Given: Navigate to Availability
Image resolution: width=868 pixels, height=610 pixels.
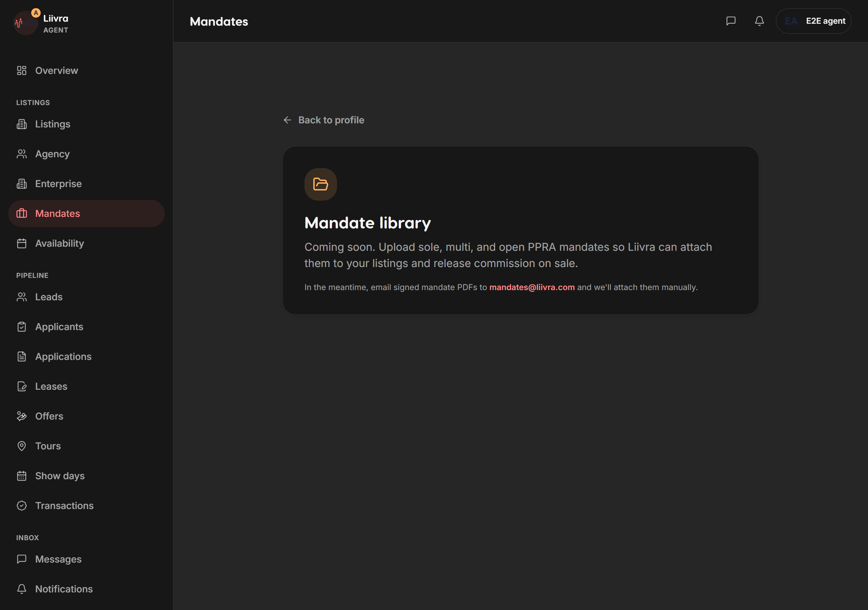Looking at the screenshot, I should [86, 244].
